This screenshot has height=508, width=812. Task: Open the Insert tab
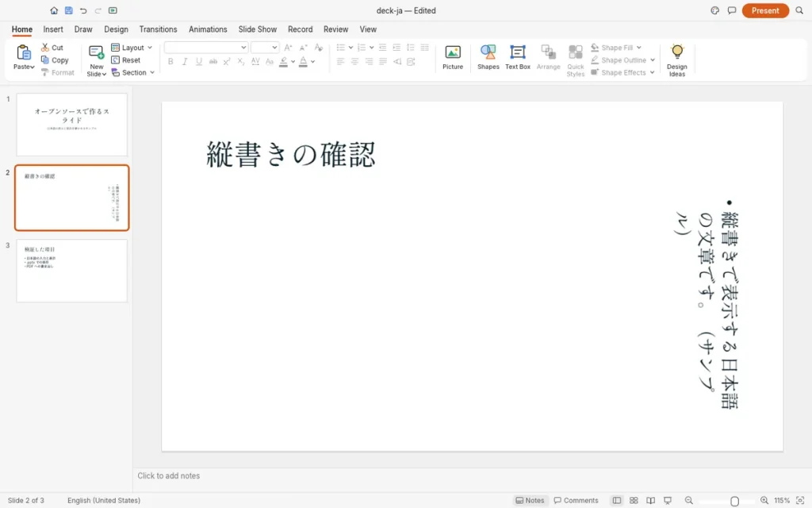point(53,29)
